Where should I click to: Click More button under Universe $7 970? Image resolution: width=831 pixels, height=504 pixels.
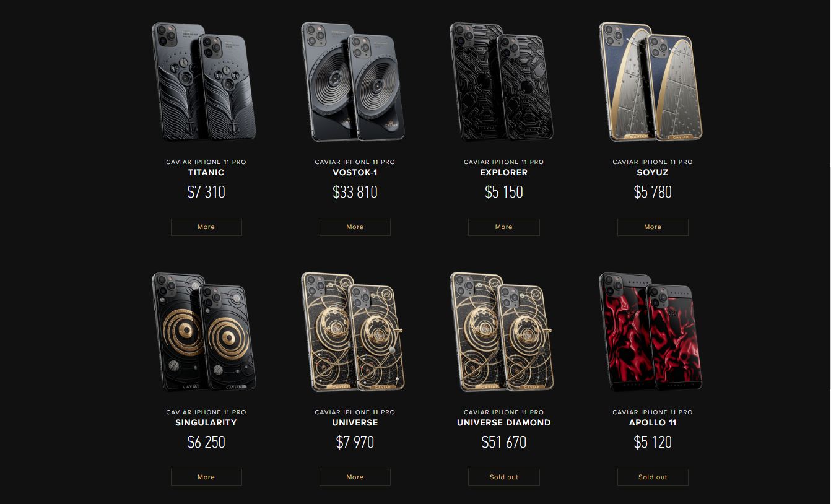tap(355, 477)
